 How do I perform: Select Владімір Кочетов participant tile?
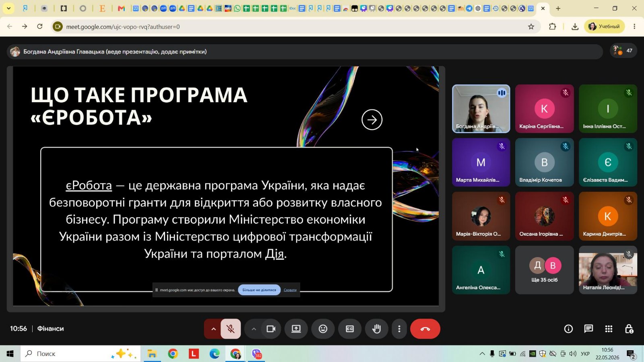click(x=545, y=162)
